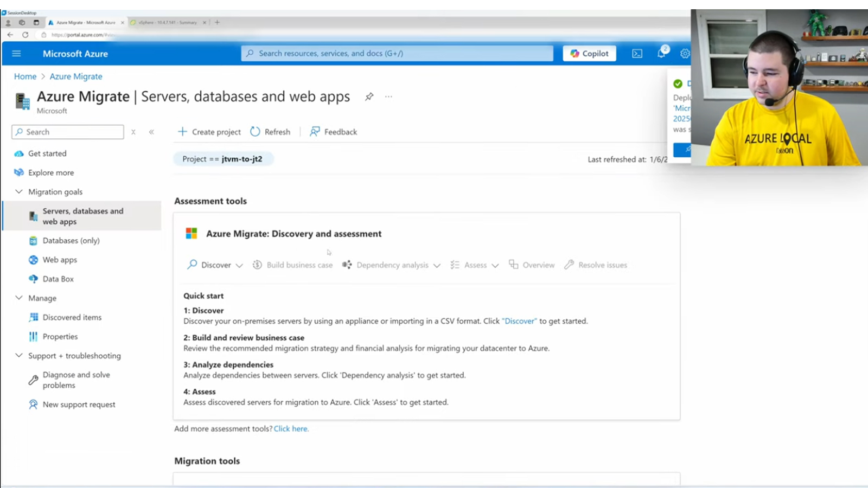Open the Azure portal hamburger menu
The image size is (868, 488).
point(16,54)
